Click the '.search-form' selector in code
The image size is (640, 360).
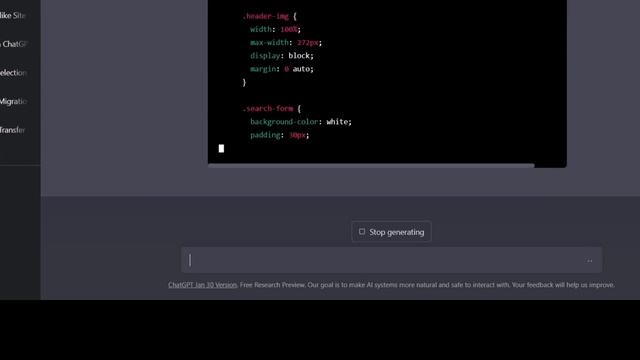[x=268, y=109]
